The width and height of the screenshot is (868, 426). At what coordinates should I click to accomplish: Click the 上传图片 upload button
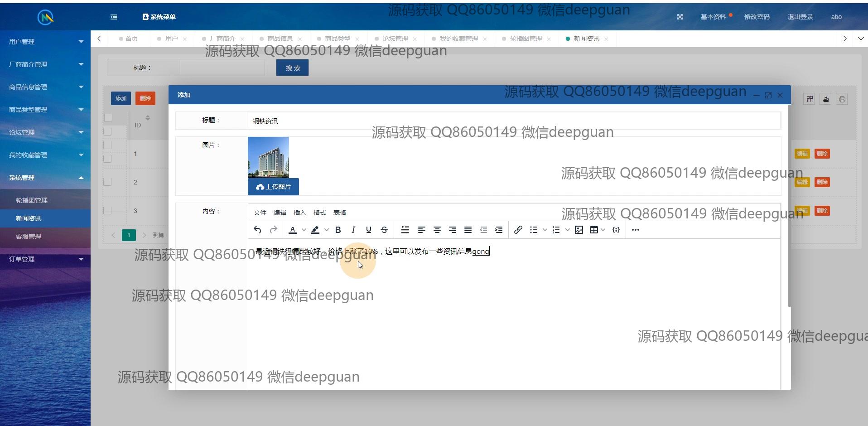click(x=273, y=187)
